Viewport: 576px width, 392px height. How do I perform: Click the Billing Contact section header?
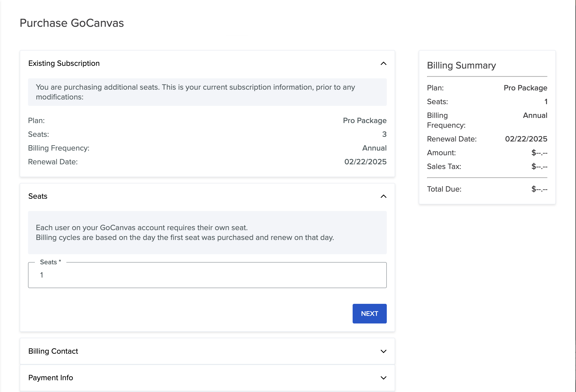point(53,351)
